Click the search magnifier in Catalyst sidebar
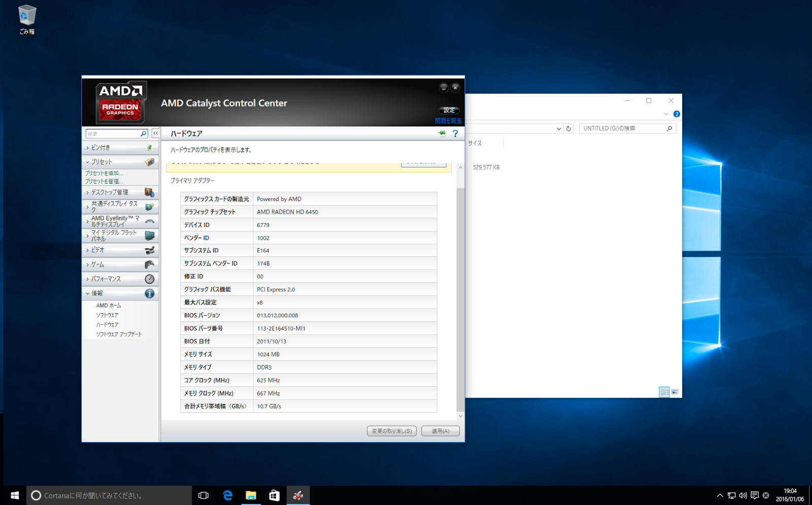 (x=143, y=133)
